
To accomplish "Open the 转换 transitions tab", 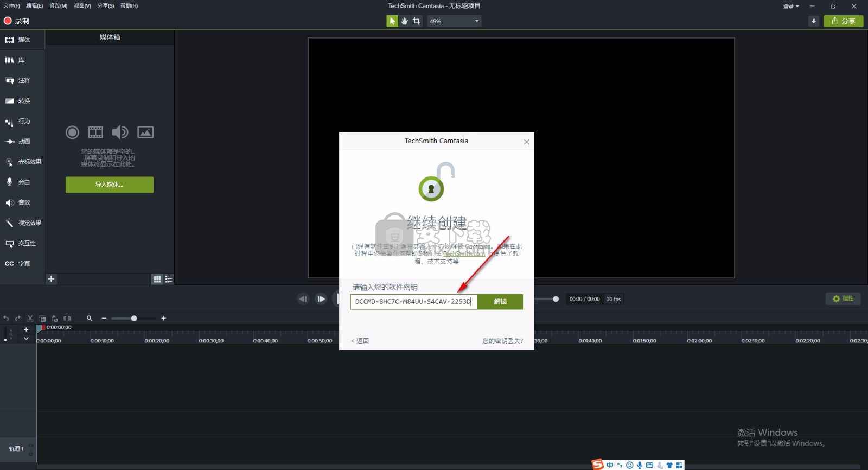I will pos(22,101).
